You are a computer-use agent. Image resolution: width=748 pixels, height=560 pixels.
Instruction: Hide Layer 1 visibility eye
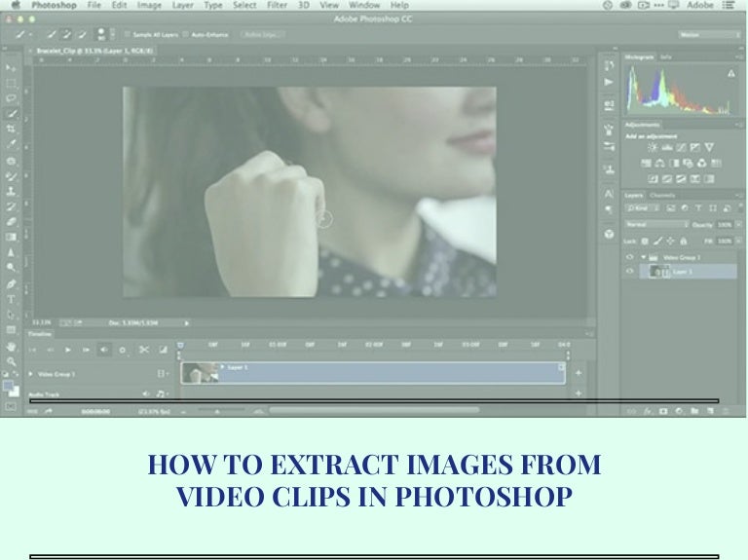coord(630,272)
